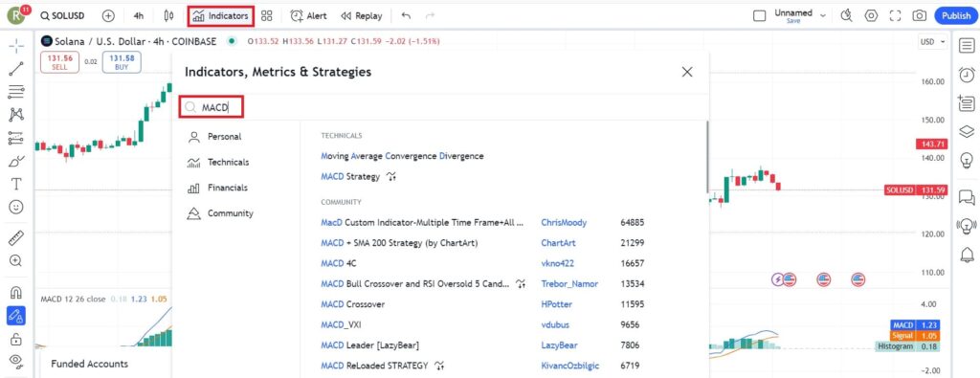Screen dimensions: 980x378
Task: Select the Text tool in left sidebar
Action: click(x=16, y=184)
